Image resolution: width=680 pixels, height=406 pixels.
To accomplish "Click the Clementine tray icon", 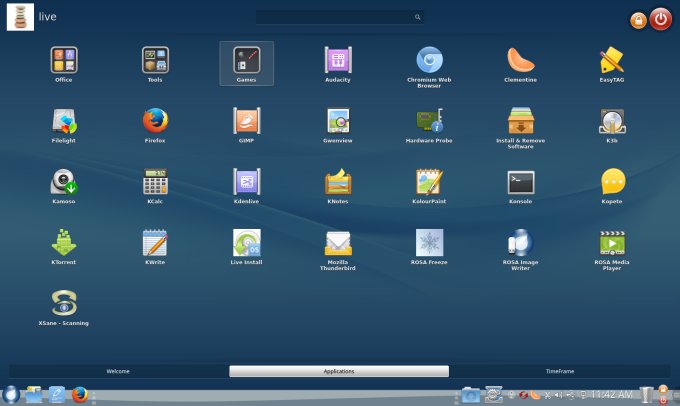I will pyautogui.click(x=535, y=395).
